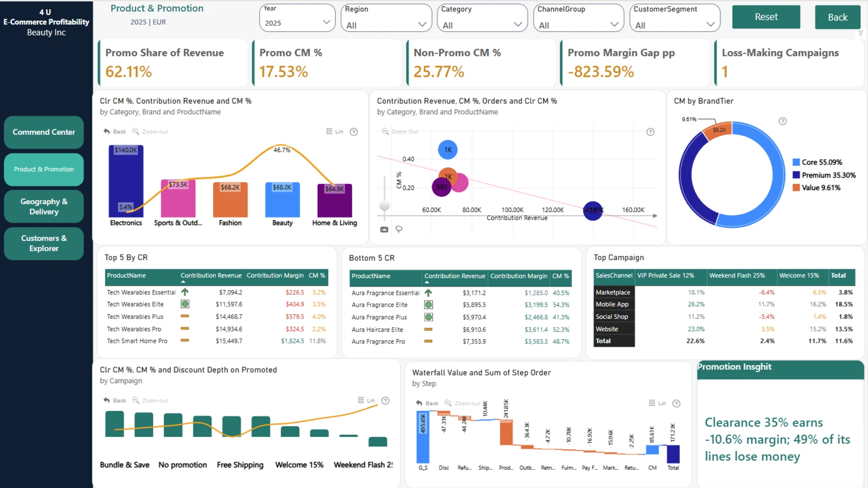The image size is (868, 488).
Task: Click dash icon in Aura Haircare Elite row
Action: click(429, 329)
